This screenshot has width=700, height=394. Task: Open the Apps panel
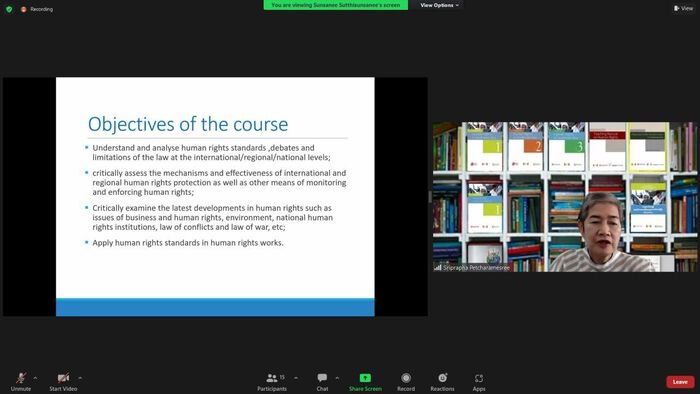pos(479,382)
